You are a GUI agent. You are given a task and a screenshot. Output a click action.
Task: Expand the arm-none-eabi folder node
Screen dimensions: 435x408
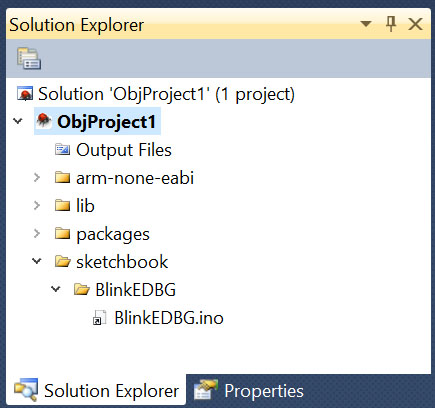click(37, 177)
